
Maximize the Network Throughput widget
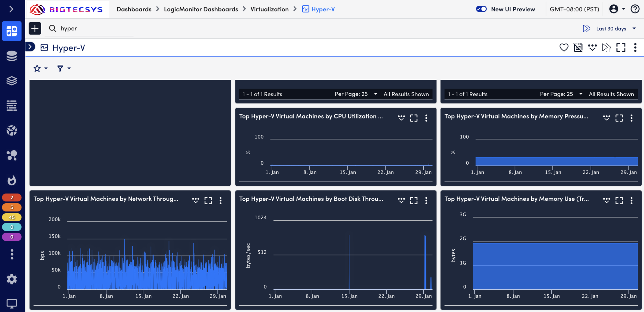click(x=208, y=200)
